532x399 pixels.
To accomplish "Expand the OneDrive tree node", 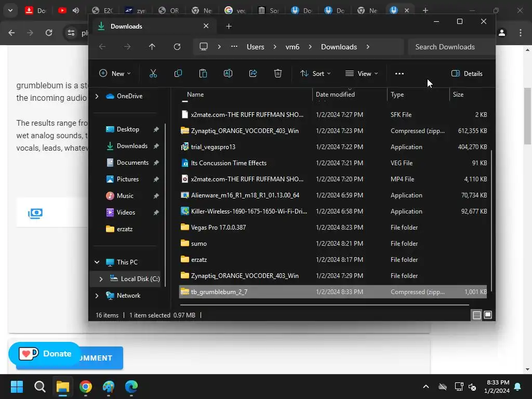I will (97, 96).
